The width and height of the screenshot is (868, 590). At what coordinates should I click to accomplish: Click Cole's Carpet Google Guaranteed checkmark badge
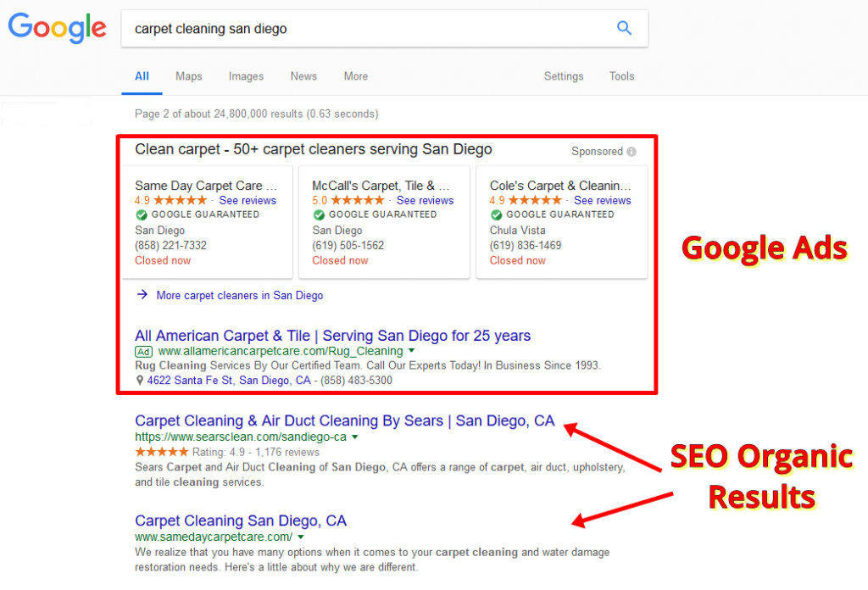point(496,215)
